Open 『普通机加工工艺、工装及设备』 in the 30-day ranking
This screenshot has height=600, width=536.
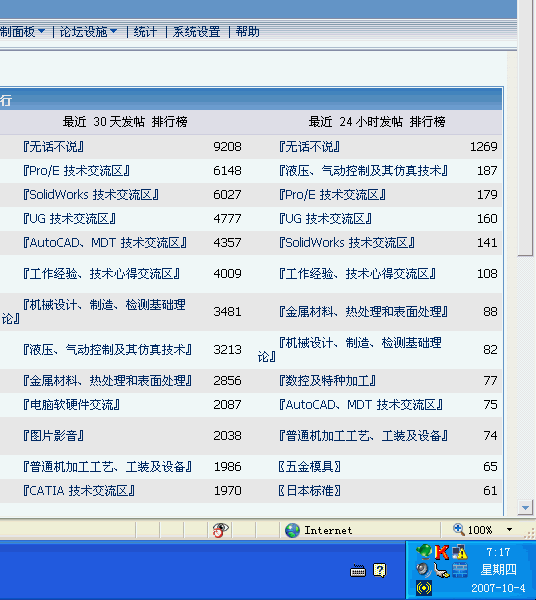click(x=107, y=467)
